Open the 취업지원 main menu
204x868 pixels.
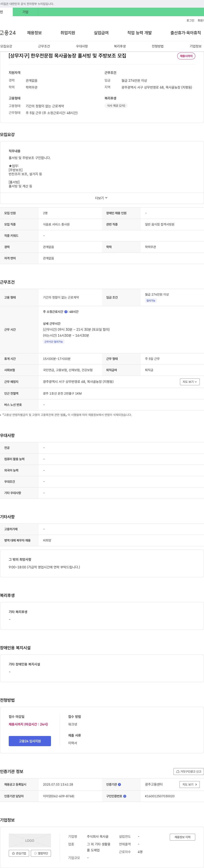[x=68, y=33]
